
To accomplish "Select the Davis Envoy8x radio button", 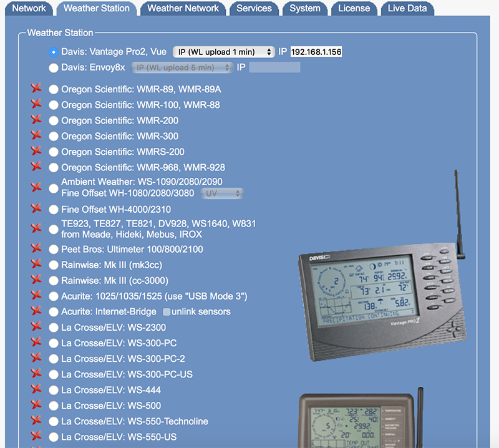I will (53, 68).
